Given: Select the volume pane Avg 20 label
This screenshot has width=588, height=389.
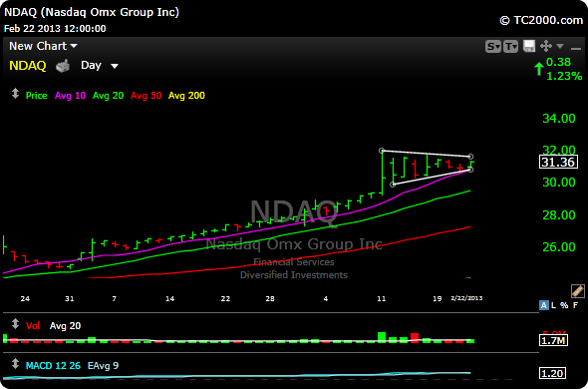Looking at the screenshot, I should [x=65, y=325].
